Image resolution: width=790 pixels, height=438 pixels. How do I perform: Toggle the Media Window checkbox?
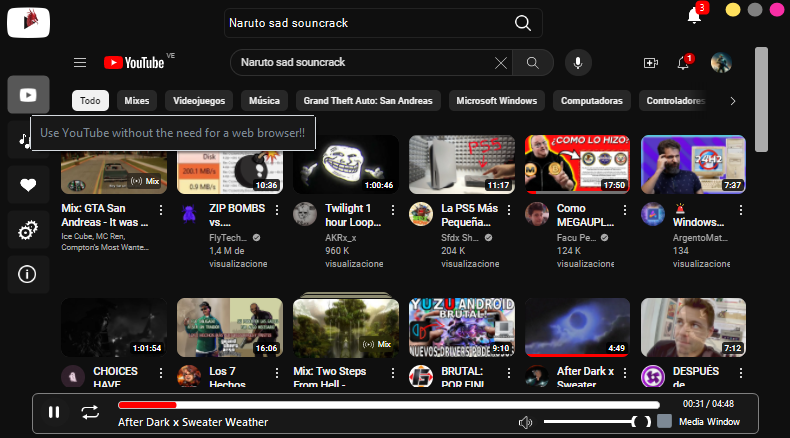point(665,421)
